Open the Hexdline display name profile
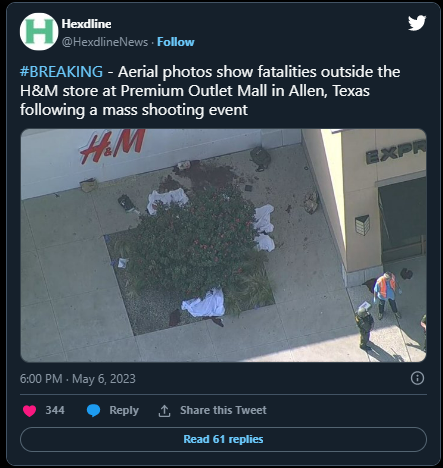This screenshot has height=468, width=443. tap(86, 24)
